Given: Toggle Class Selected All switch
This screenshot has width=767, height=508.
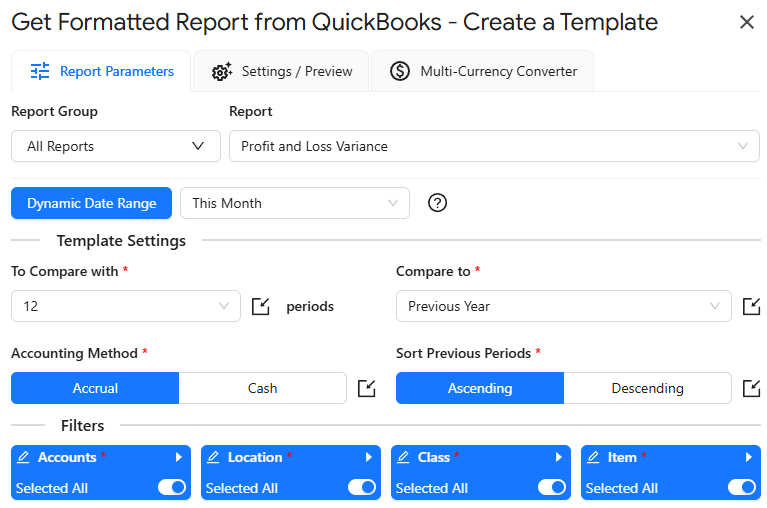Looking at the screenshot, I should point(551,487).
